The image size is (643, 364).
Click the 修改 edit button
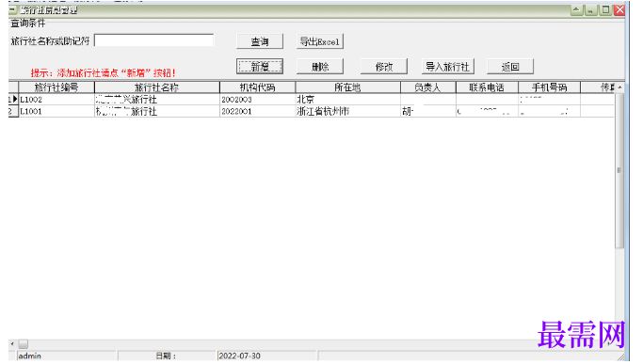pyautogui.click(x=384, y=67)
